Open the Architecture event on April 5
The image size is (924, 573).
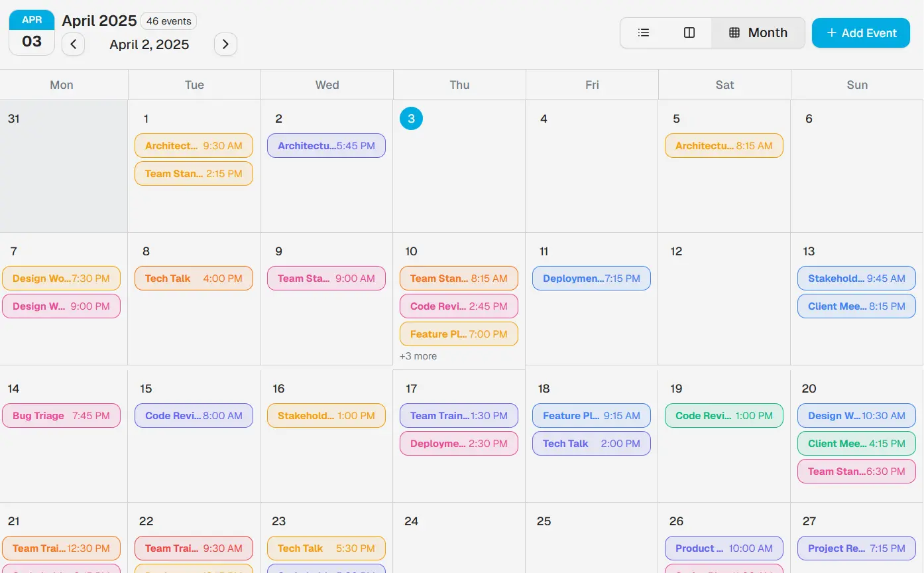(724, 145)
